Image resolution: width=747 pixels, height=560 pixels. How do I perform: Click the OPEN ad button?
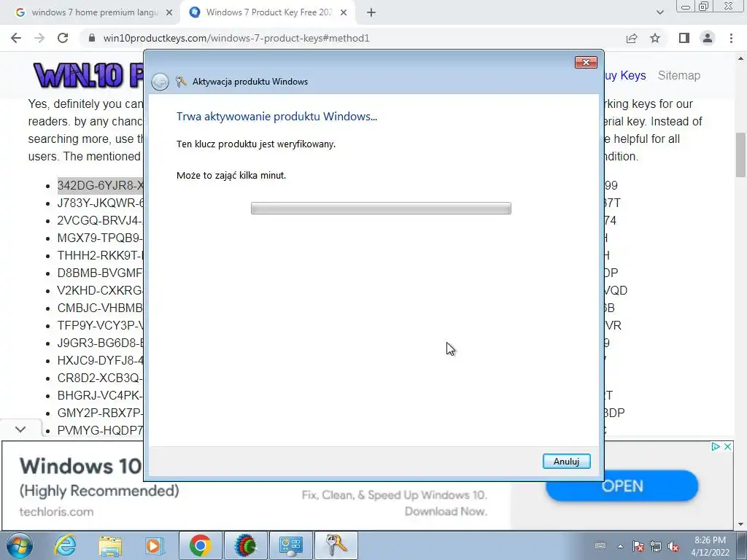pos(622,486)
